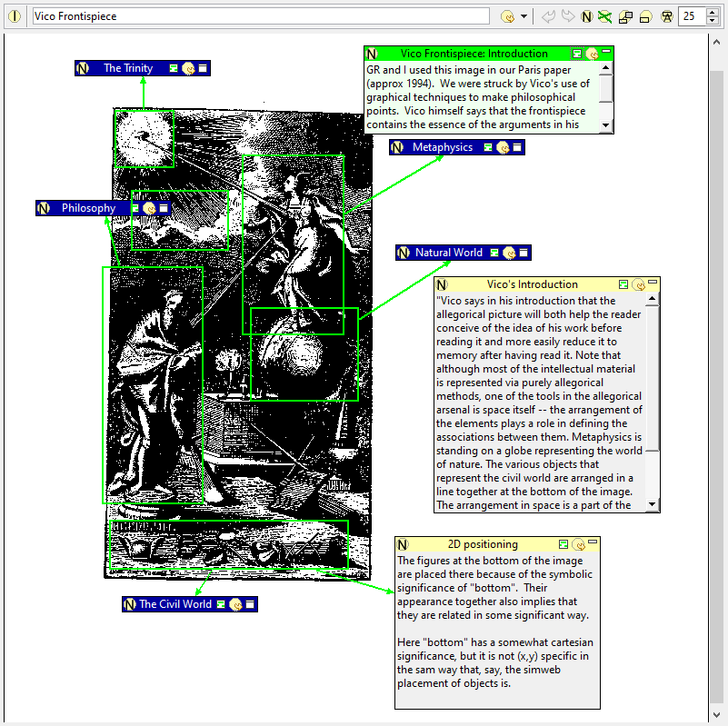728x726 pixels.
Task: Collapse the 2D positioning note
Action: click(593, 542)
